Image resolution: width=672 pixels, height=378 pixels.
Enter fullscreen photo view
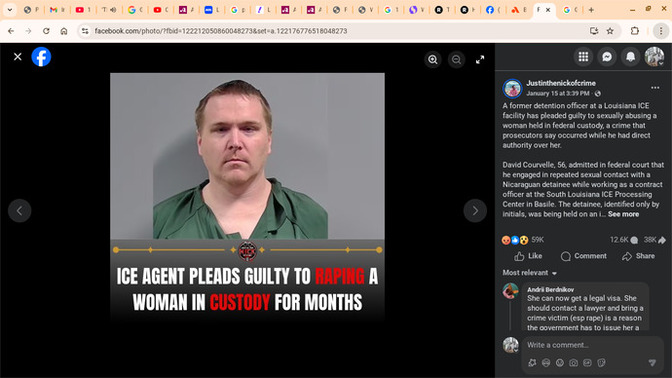pos(480,60)
